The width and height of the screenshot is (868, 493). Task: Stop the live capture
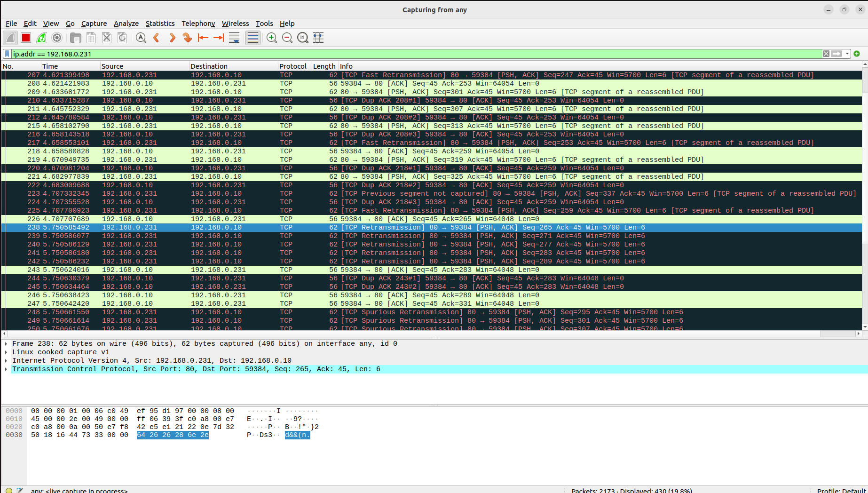click(x=26, y=38)
